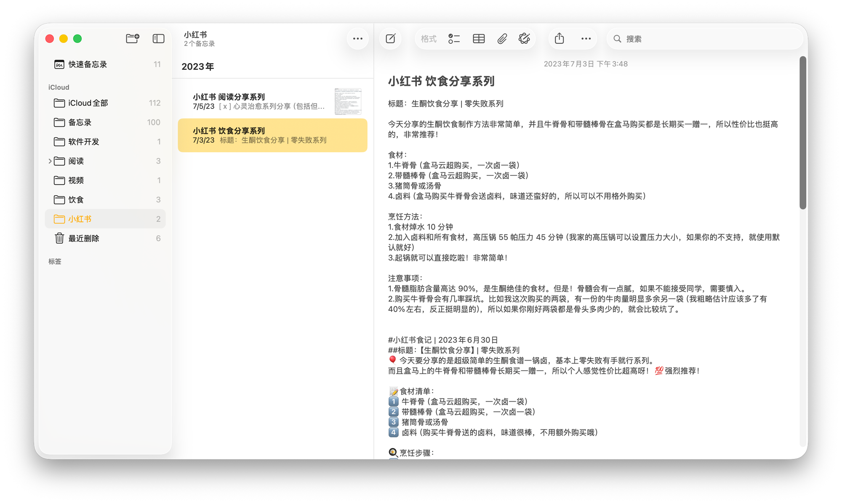
Task: Click the paperclip attachment icon
Action: pos(502,39)
